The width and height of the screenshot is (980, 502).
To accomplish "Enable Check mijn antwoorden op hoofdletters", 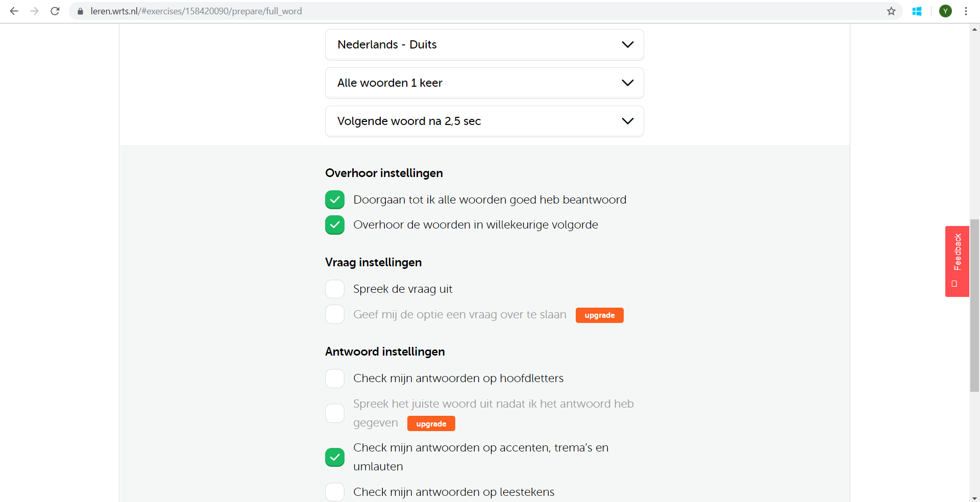I will point(335,379).
